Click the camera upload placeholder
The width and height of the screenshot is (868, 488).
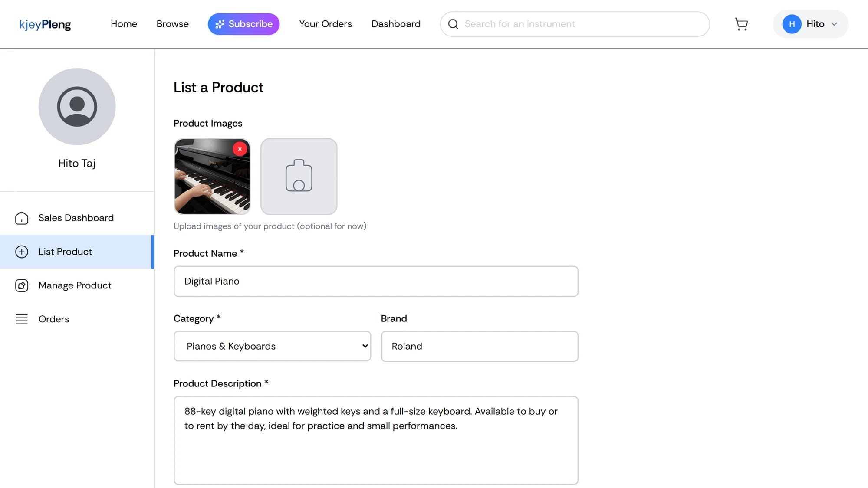coord(299,176)
